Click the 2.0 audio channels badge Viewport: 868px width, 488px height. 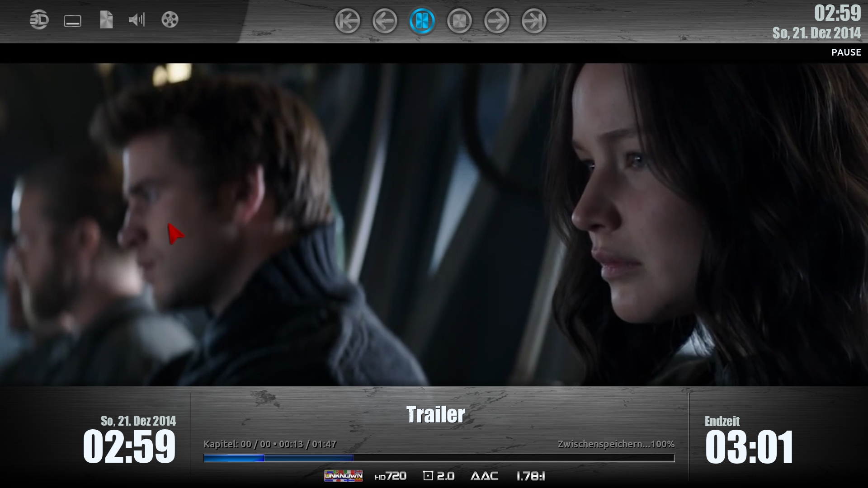point(439,476)
